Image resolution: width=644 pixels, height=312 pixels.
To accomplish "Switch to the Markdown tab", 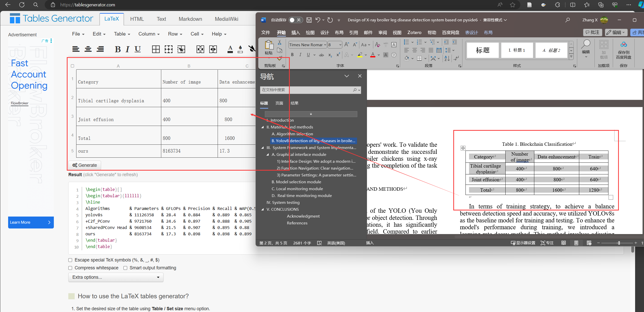I will 190,19.
